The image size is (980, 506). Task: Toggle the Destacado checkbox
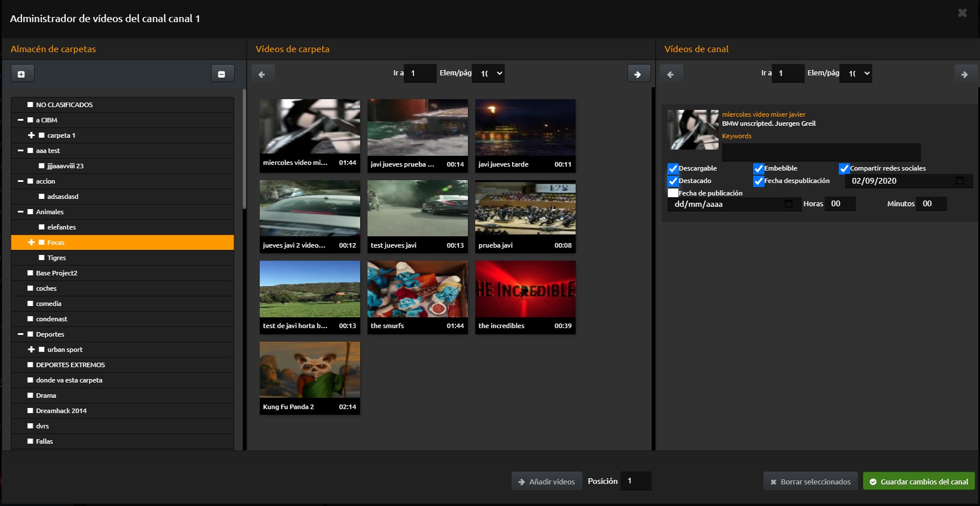[673, 181]
